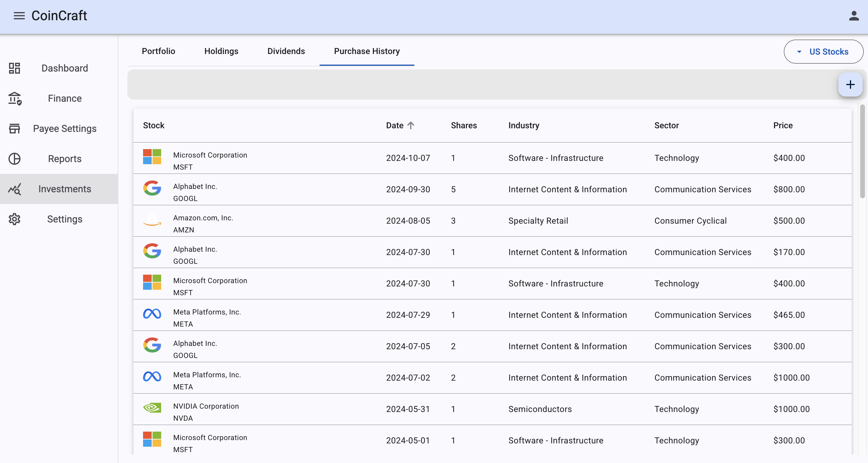Click the $800.00 price cell
Screen dimensions: 868x463
789,189
